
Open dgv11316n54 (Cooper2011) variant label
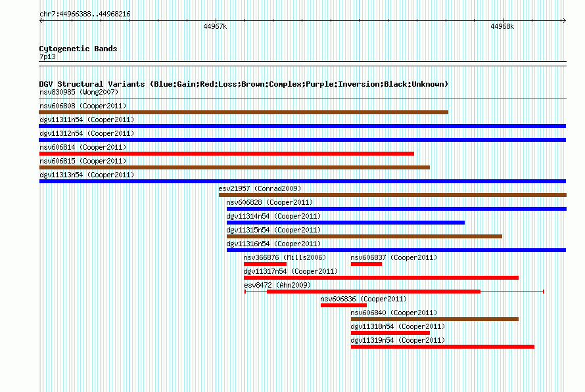point(273,244)
